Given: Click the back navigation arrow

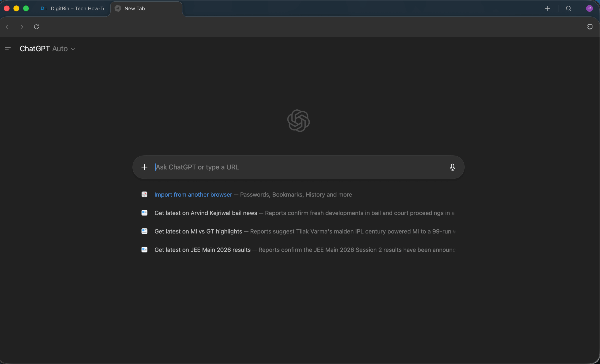Looking at the screenshot, I should (x=7, y=27).
